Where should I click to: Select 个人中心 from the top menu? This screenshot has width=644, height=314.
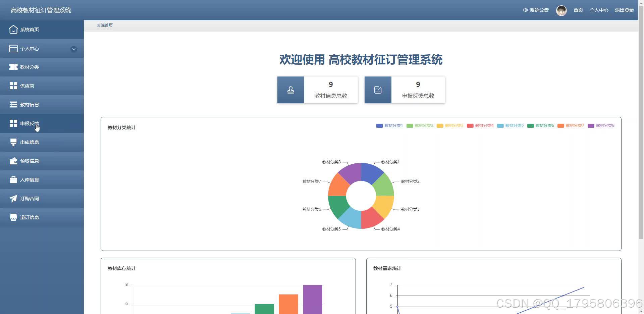coord(599,10)
